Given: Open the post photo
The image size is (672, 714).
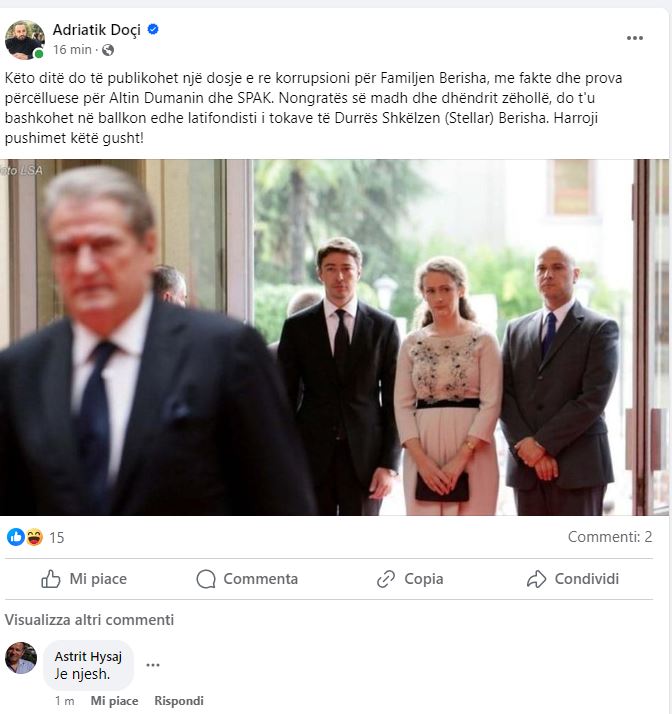Looking at the screenshot, I should coord(335,337).
